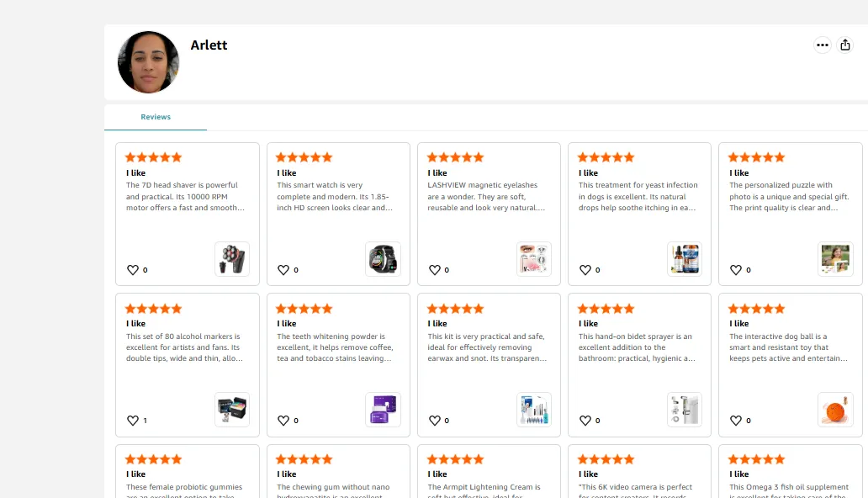
Task: Open the "This smart watch is very" review text
Action: point(334,196)
